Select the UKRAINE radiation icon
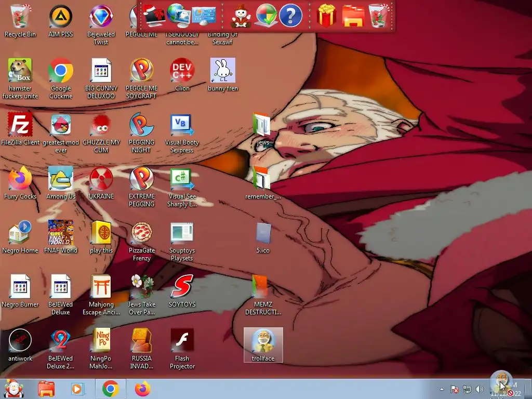Image resolution: width=532 pixels, height=399 pixels. tap(101, 183)
